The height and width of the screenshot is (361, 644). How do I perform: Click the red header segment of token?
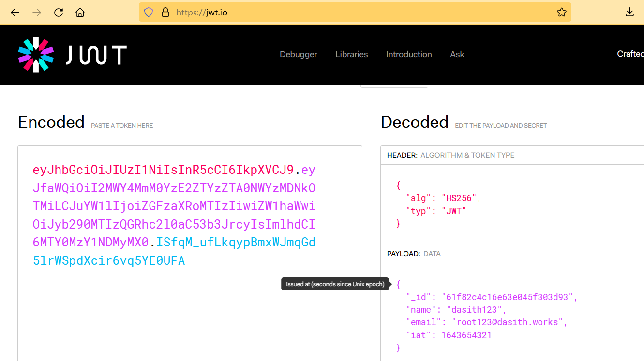click(163, 170)
